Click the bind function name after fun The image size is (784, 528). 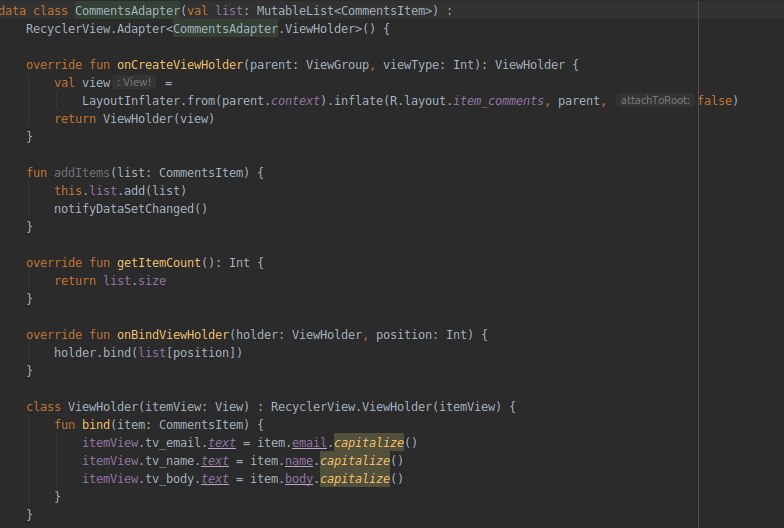[96, 424]
